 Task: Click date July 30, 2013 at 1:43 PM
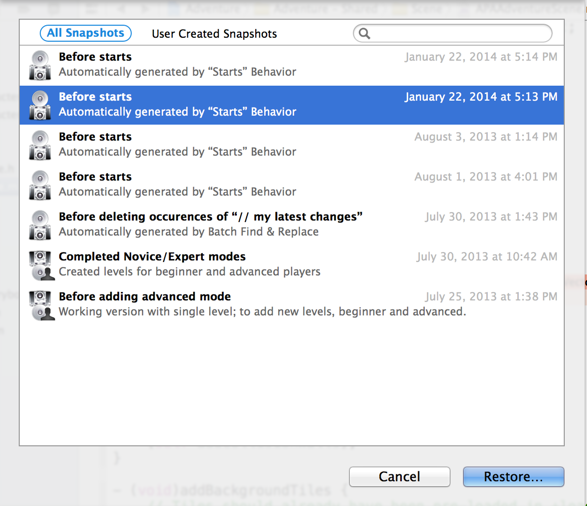coord(491,217)
